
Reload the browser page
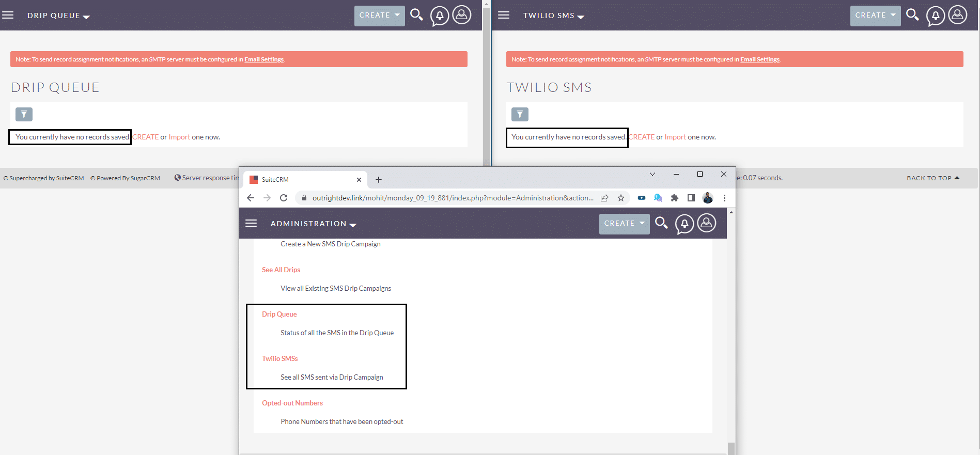[x=284, y=198]
